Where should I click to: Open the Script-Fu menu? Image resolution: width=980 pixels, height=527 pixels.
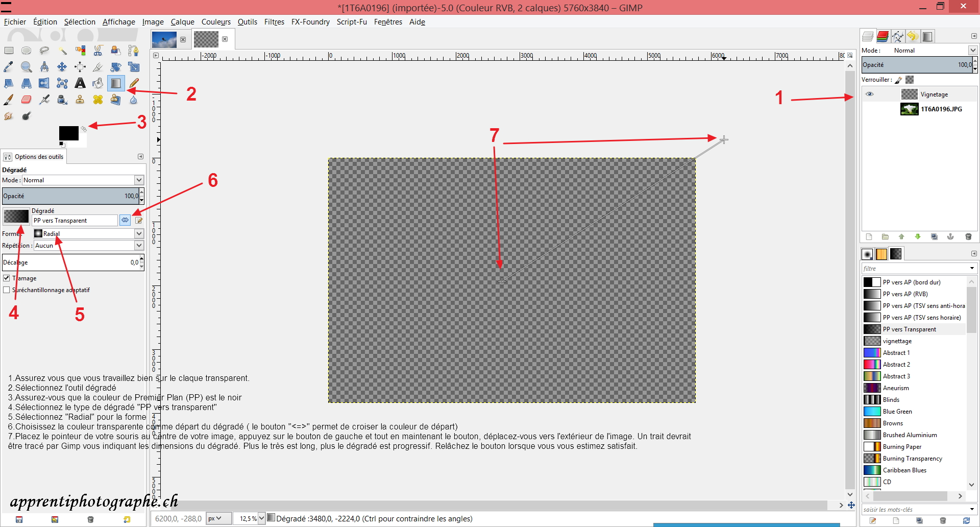(x=352, y=22)
